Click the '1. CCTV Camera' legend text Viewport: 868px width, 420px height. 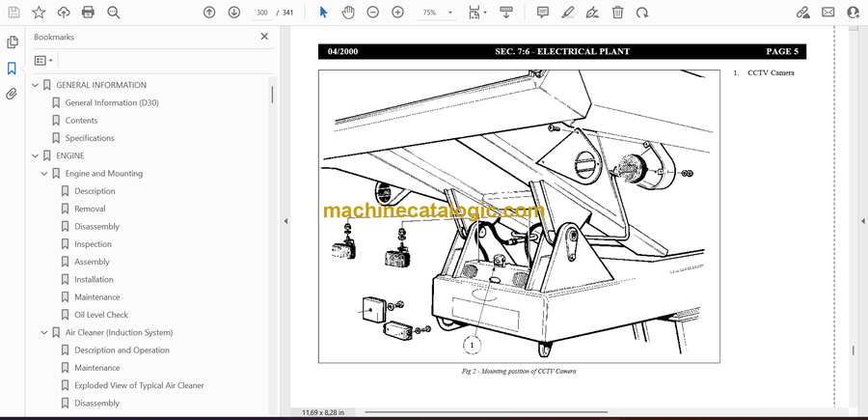tap(764, 72)
